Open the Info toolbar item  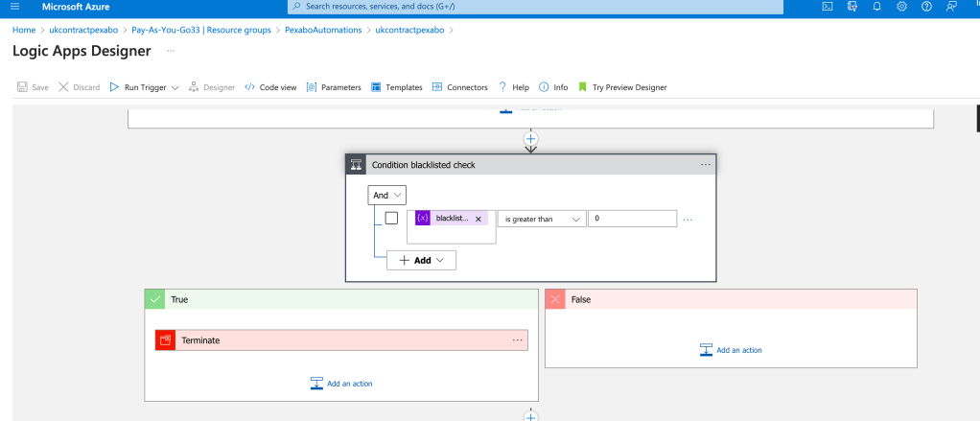[553, 87]
